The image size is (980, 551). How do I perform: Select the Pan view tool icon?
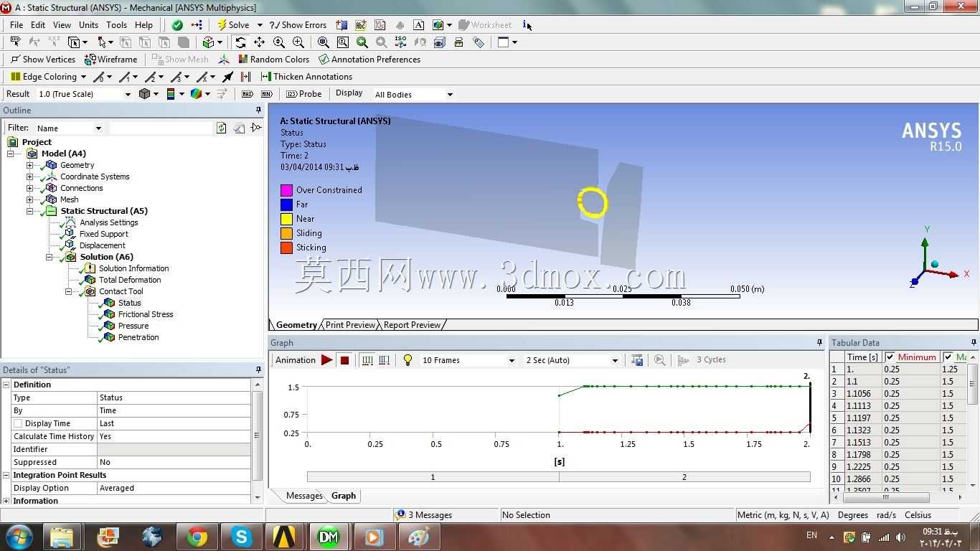260,42
